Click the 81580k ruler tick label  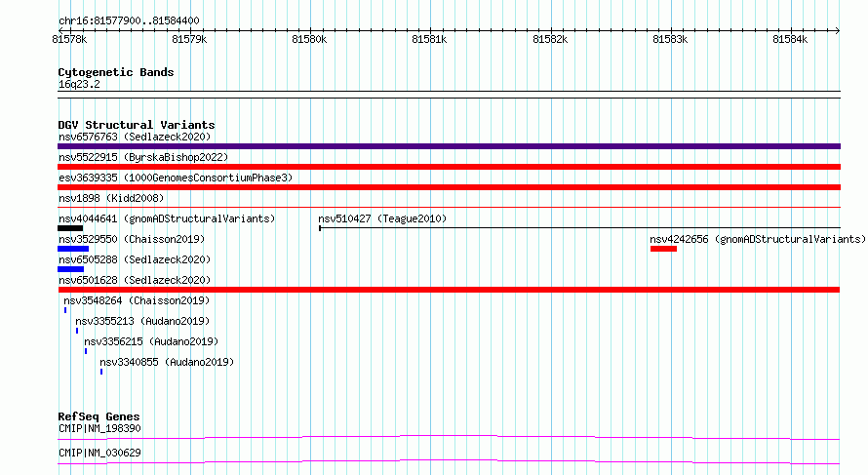tap(309, 39)
